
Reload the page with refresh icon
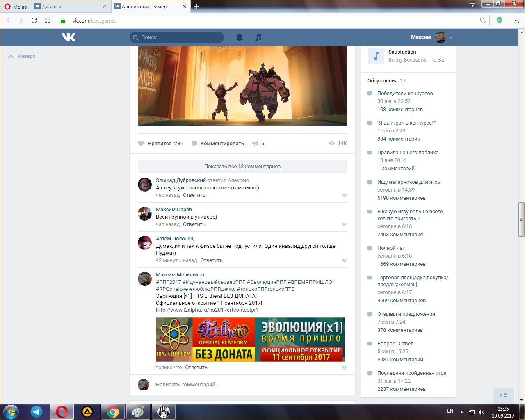34,21
